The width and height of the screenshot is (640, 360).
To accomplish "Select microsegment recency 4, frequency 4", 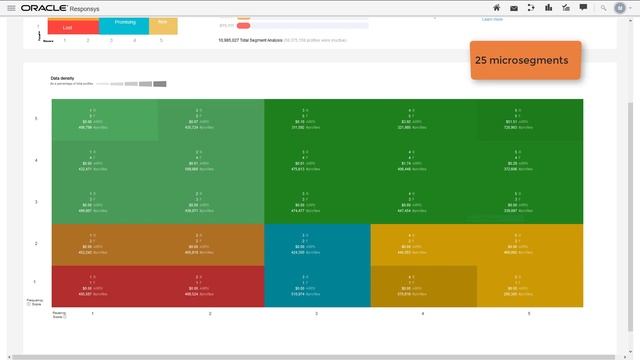I will point(424,162).
